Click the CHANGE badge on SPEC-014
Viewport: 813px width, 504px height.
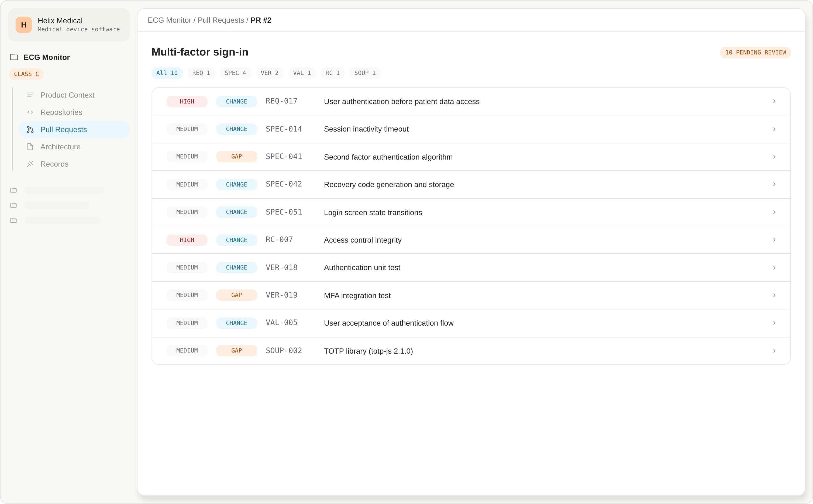tap(237, 129)
